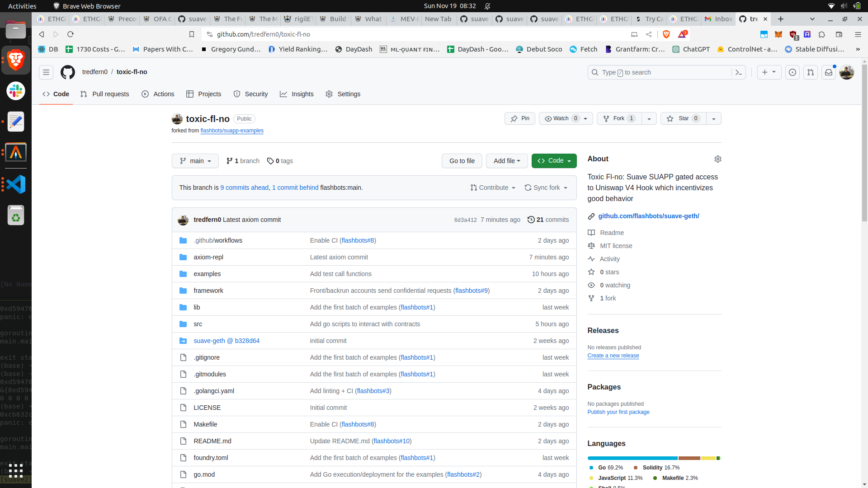868x488 pixels.
Task: Open the 9 commits ahead link
Action: click(x=245, y=188)
